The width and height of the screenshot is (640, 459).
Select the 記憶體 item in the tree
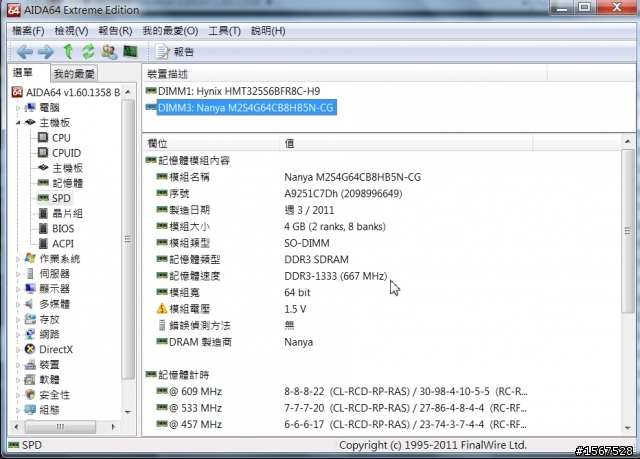(67, 183)
